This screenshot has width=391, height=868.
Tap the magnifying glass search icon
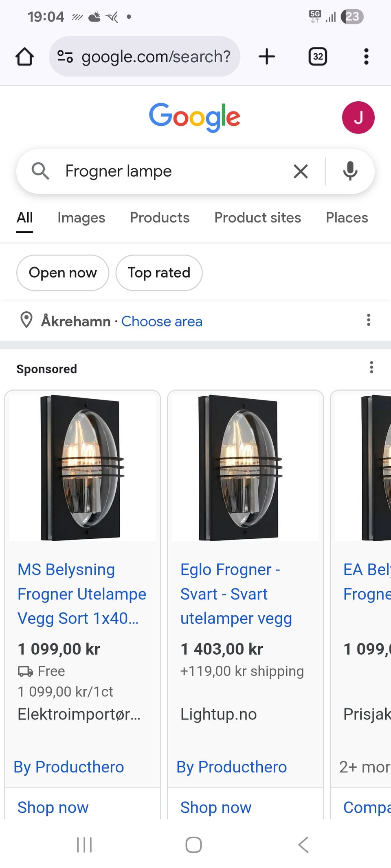point(40,171)
